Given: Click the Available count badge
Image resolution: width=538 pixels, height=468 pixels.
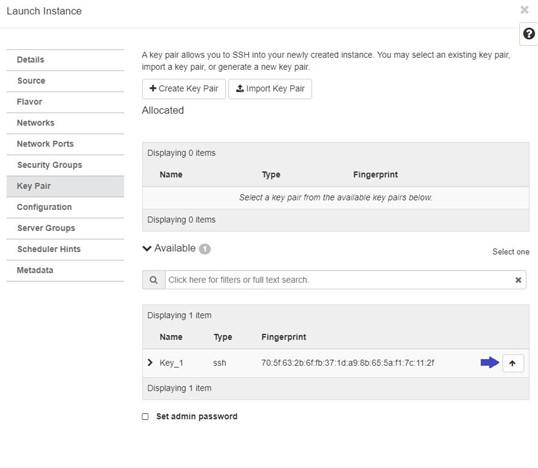Looking at the screenshot, I should (205, 249).
